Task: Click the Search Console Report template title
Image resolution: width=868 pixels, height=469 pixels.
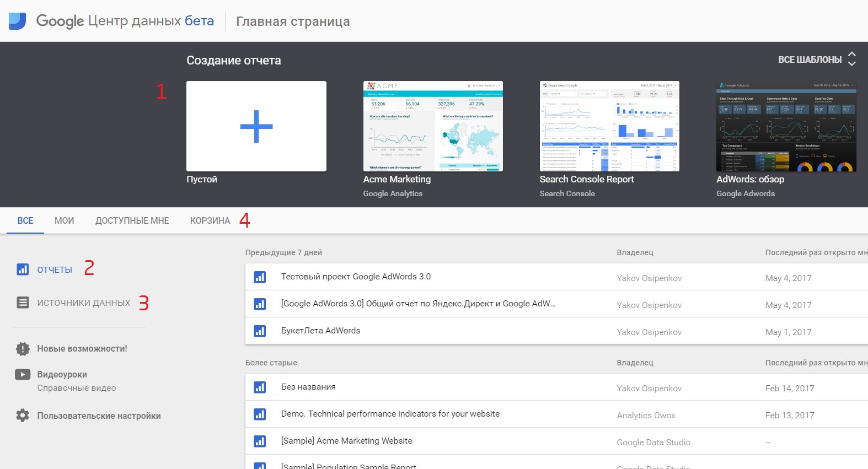Action: (587, 179)
